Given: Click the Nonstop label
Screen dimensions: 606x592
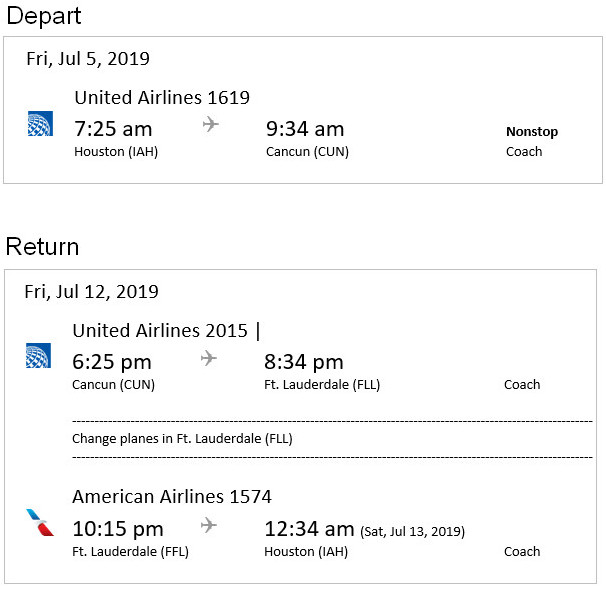Looking at the screenshot, I should 532,131.
